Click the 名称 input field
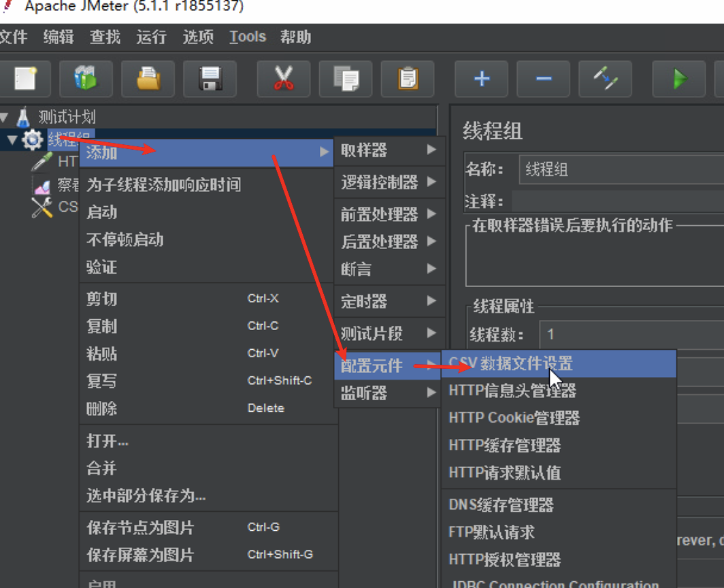 621,169
